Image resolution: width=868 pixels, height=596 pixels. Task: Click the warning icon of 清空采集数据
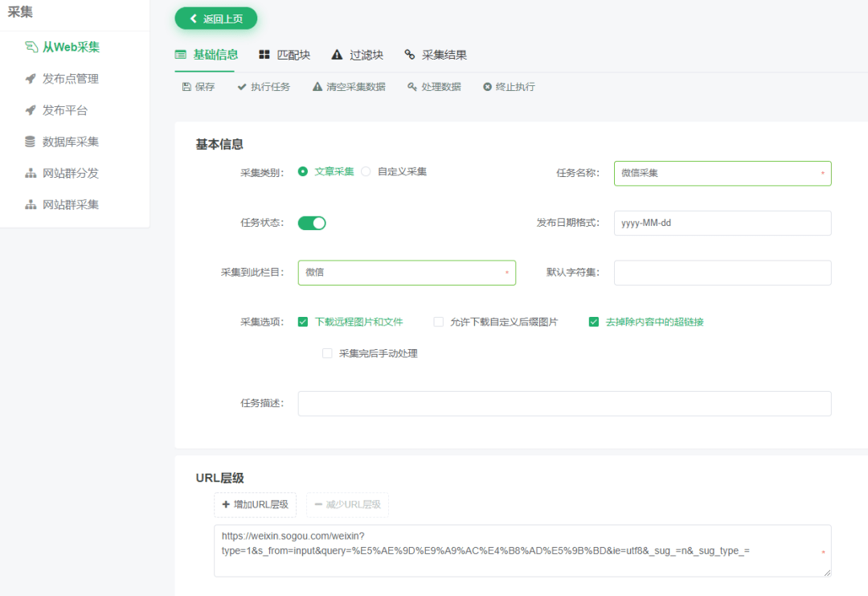[x=317, y=86]
